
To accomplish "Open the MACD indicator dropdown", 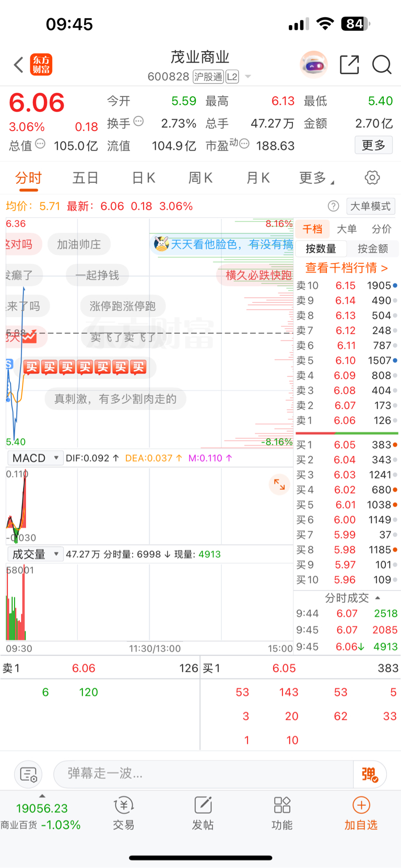I will (36, 458).
